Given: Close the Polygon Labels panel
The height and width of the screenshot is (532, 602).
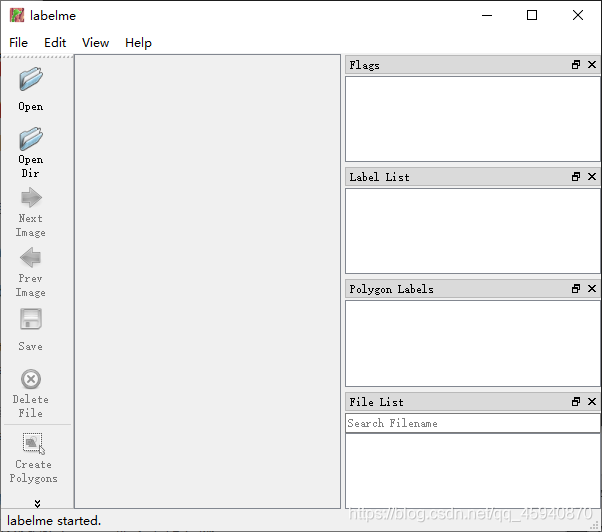Looking at the screenshot, I should tap(592, 289).
